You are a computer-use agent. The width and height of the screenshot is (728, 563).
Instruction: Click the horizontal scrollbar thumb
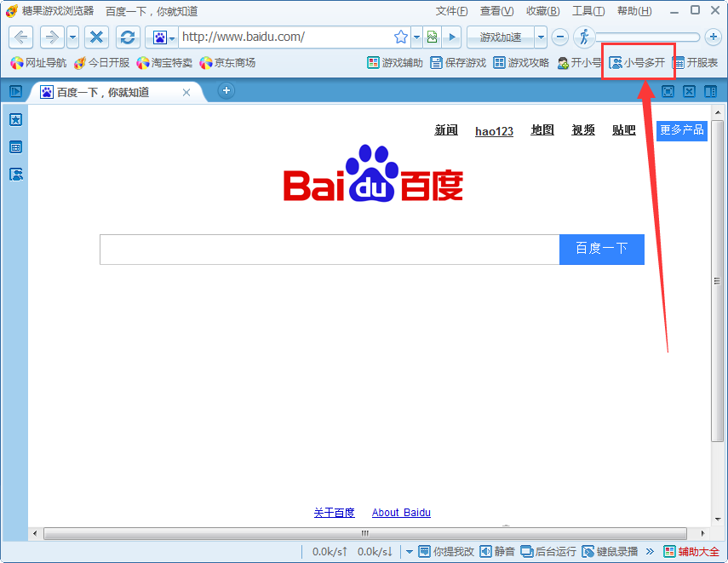[x=365, y=533]
